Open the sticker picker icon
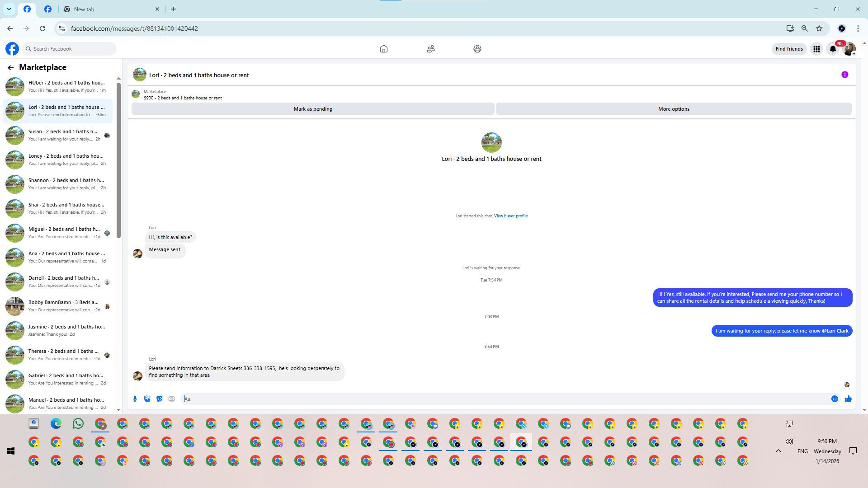Screen dimensions: 868x488 pyautogui.click(x=159, y=399)
